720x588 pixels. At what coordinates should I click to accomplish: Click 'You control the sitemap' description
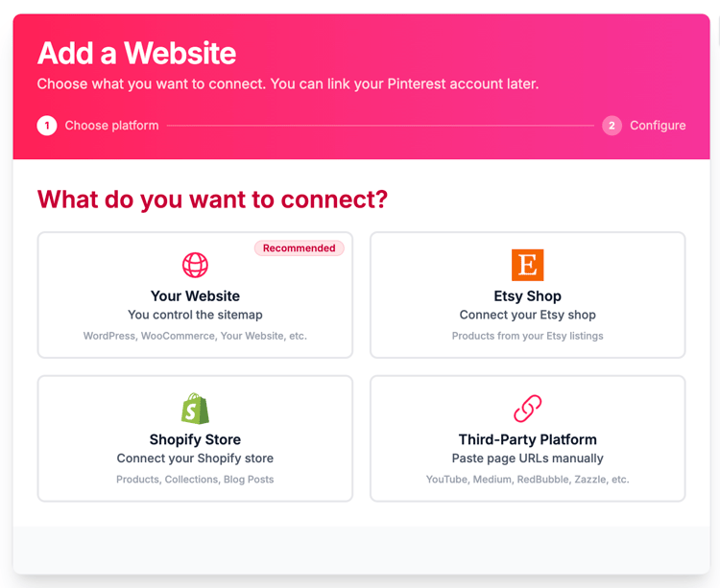pyautogui.click(x=195, y=315)
